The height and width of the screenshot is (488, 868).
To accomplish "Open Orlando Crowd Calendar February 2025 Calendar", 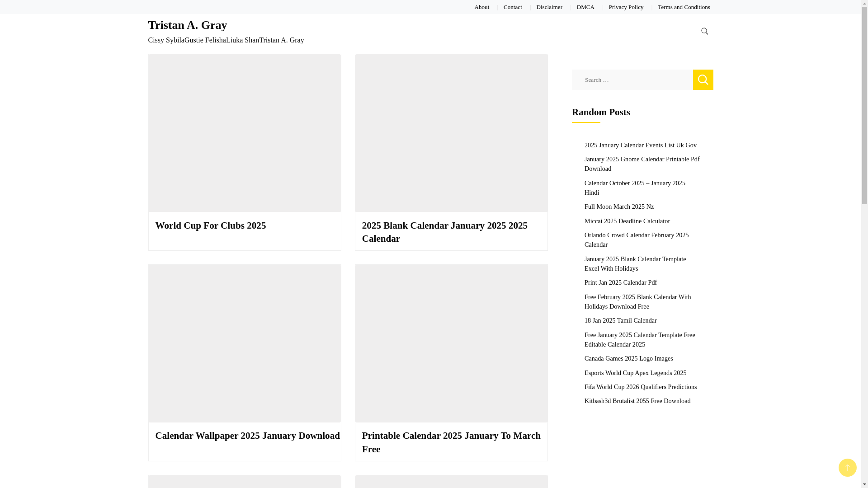I will (637, 240).
